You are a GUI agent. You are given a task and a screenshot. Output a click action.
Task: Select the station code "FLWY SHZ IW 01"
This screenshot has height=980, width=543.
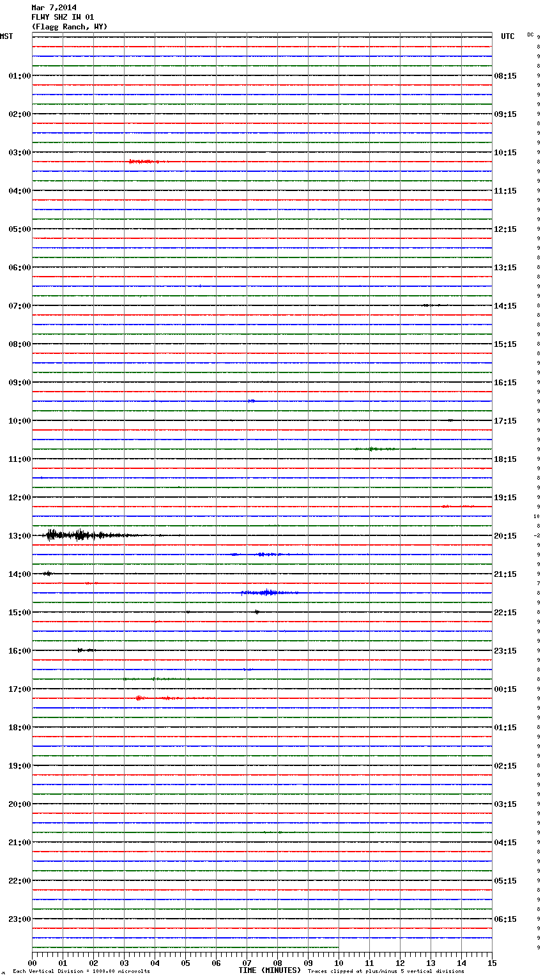click(63, 17)
